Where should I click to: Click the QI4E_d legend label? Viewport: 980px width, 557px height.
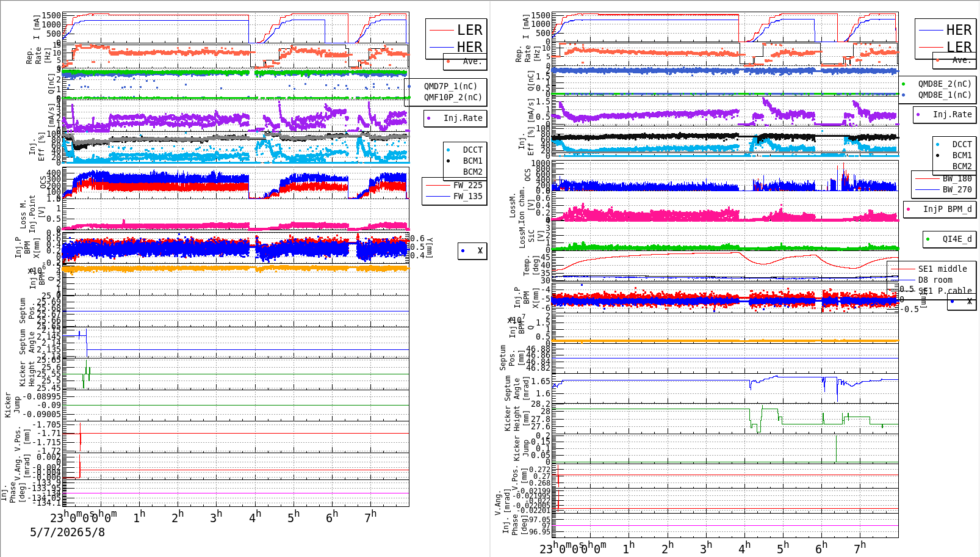(957, 239)
